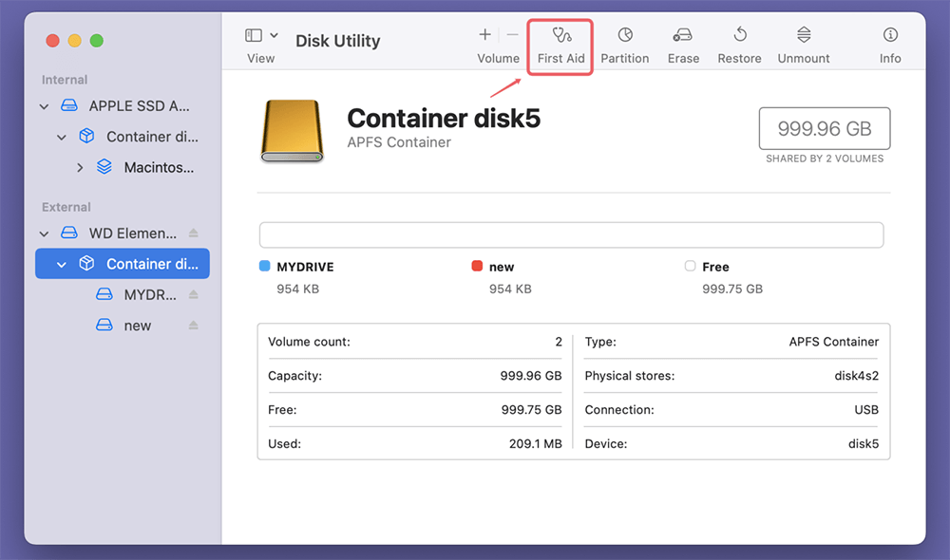Eject the WD Elements external drive

[x=193, y=233]
